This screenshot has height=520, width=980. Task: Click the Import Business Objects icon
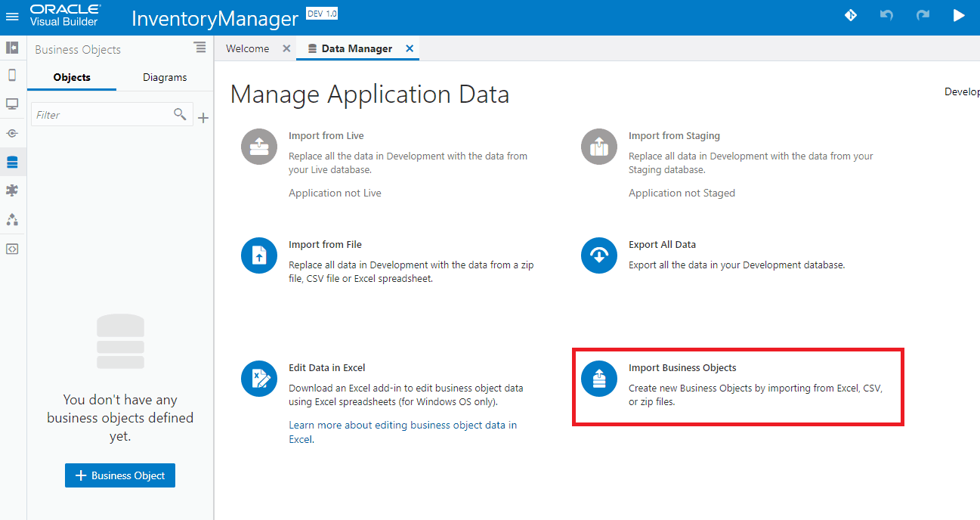(599, 379)
